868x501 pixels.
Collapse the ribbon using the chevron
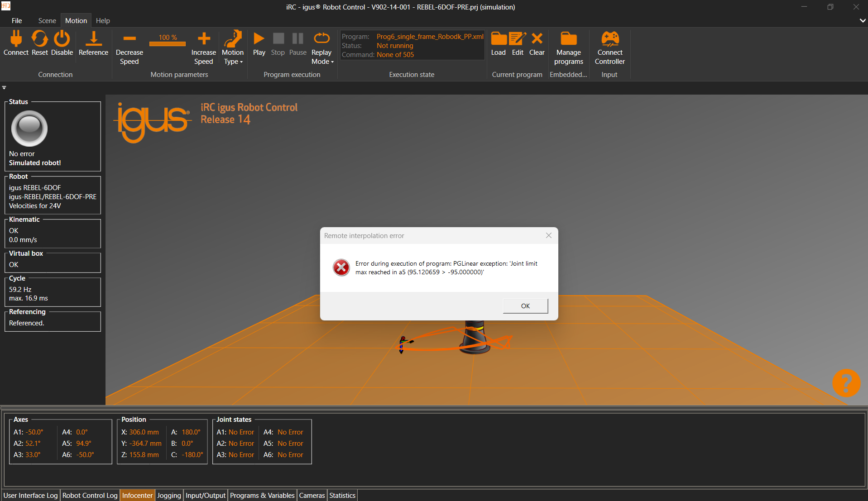click(x=862, y=20)
